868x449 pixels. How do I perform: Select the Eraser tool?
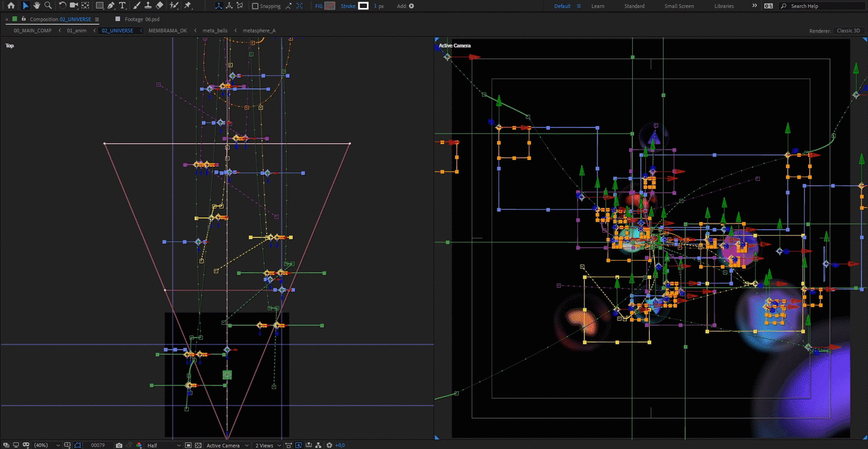159,6
